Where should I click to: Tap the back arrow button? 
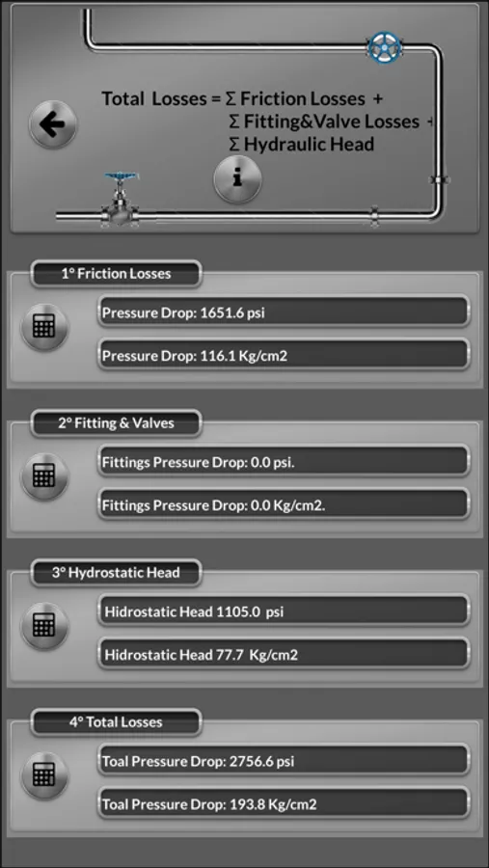tap(53, 124)
